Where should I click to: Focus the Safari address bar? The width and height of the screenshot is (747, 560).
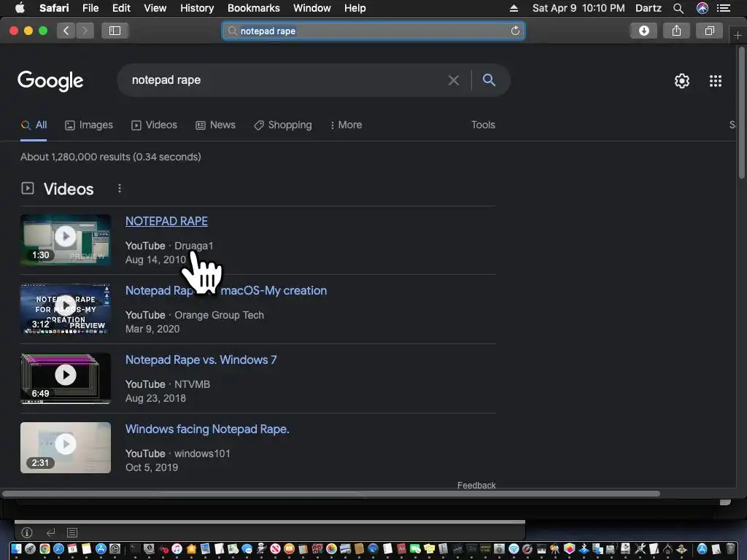coord(373,31)
